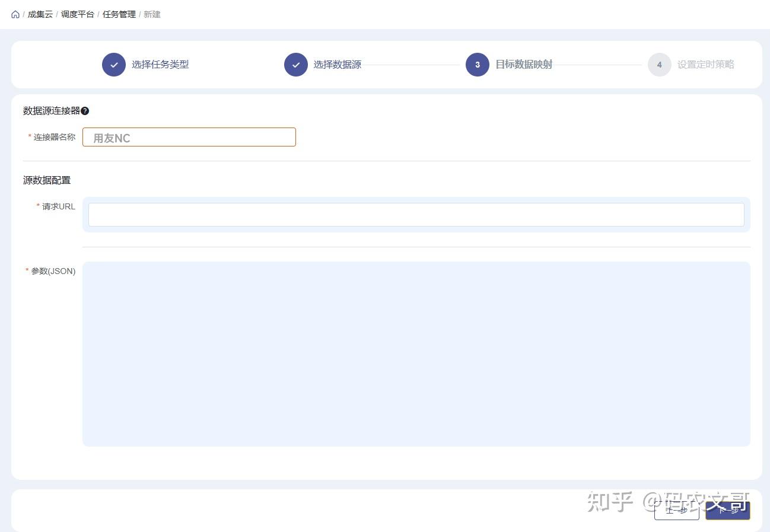Click the 下一步 button
770x532 pixels.
click(728, 510)
